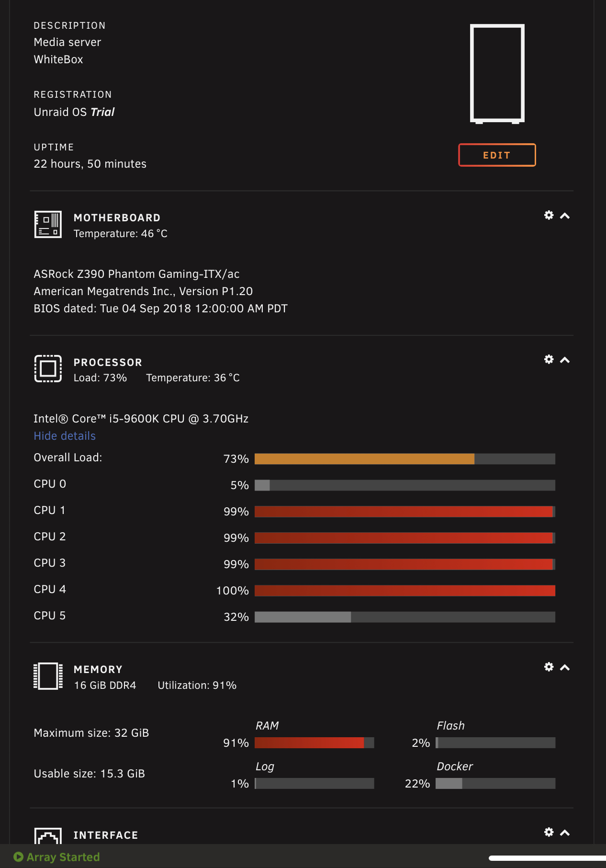Click the Docker usage bar

(x=495, y=784)
